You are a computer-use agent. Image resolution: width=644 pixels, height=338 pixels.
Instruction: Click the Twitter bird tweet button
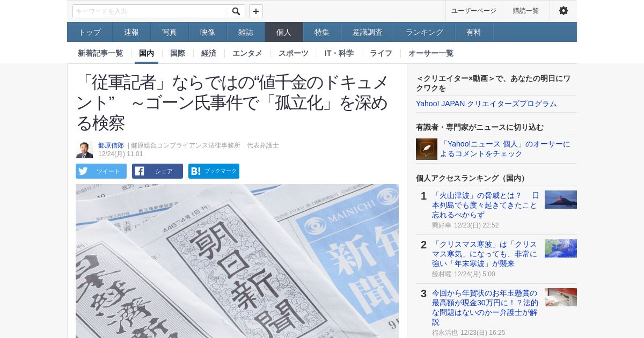(101, 171)
